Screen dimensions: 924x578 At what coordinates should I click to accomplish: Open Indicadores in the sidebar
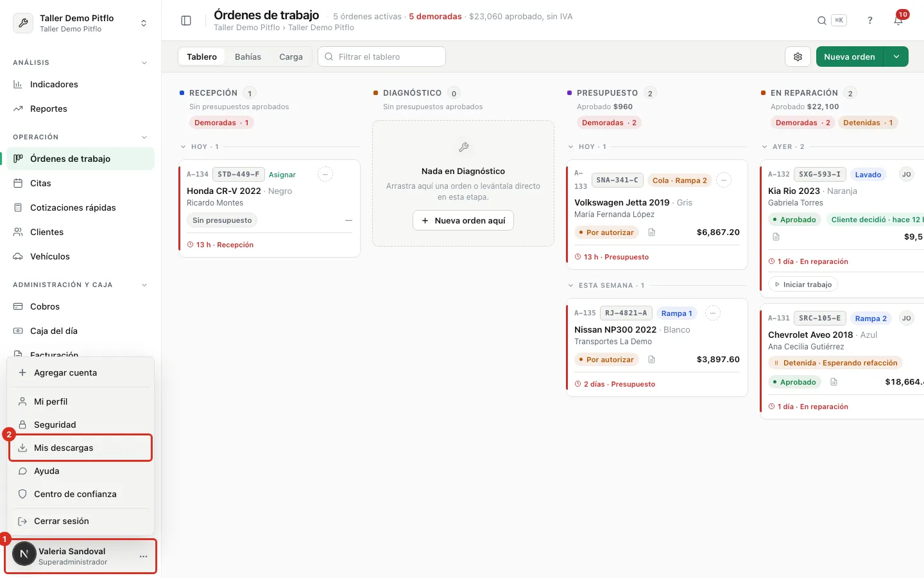(x=80, y=84)
